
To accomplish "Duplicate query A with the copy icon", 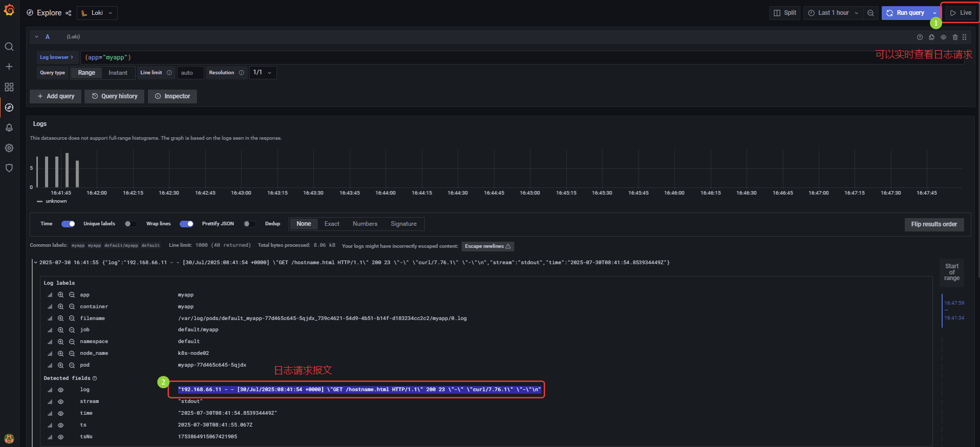I will tap(931, 37).
